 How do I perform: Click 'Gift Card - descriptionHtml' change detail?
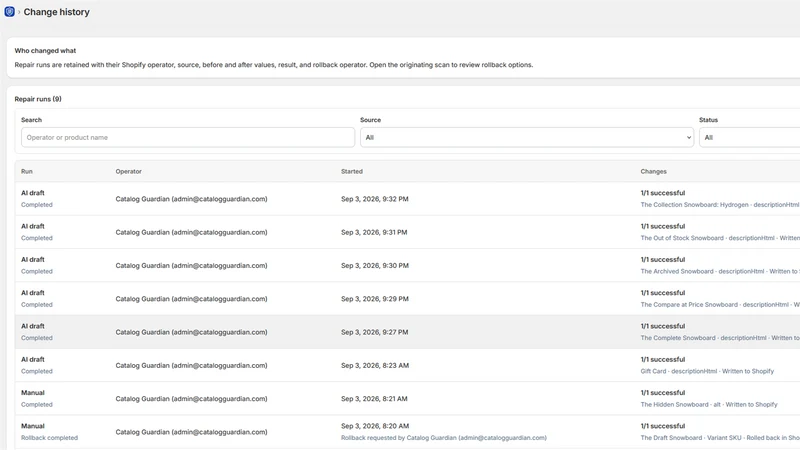tap(707, 371)
